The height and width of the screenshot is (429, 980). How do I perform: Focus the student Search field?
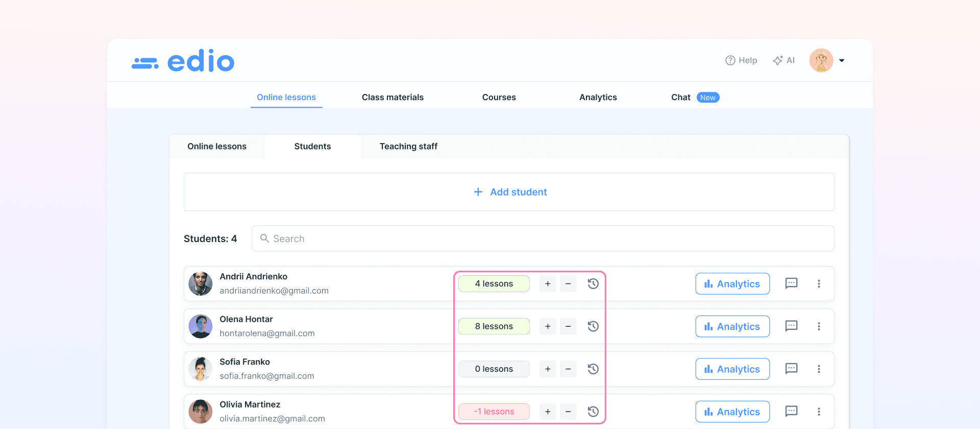543,239
